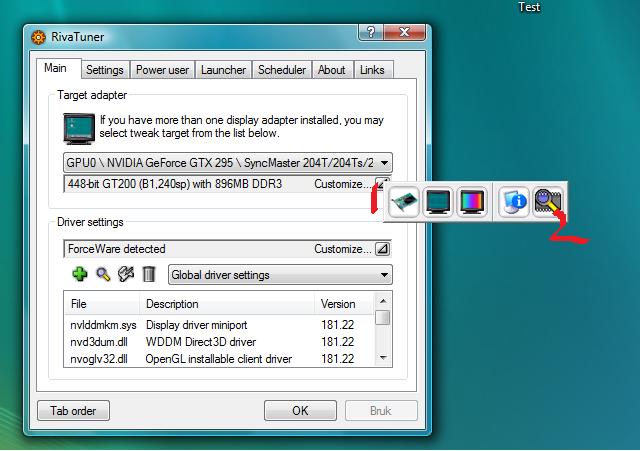Image resolution: width=640 pixels, height=451 pixels.
Task: Switch to the Settings tab
Action: point(105,70)
